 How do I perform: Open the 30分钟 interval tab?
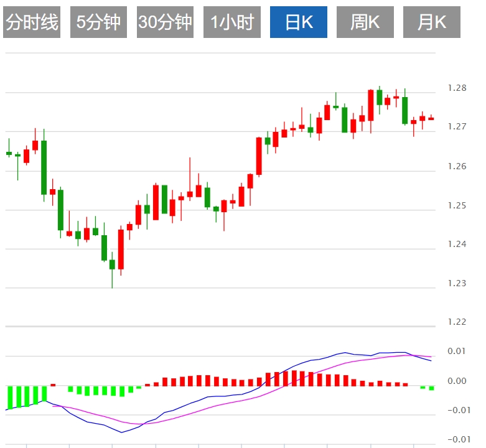(165, 23)
